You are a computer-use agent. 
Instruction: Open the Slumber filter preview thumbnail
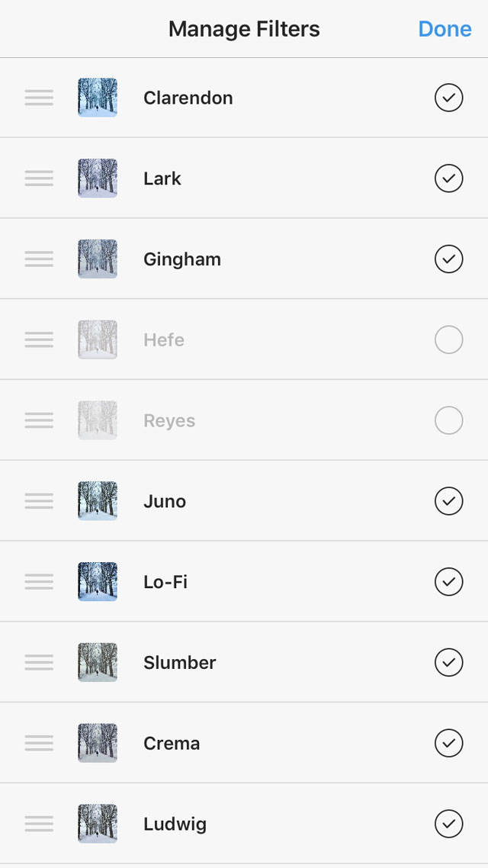tap(98, 662)
